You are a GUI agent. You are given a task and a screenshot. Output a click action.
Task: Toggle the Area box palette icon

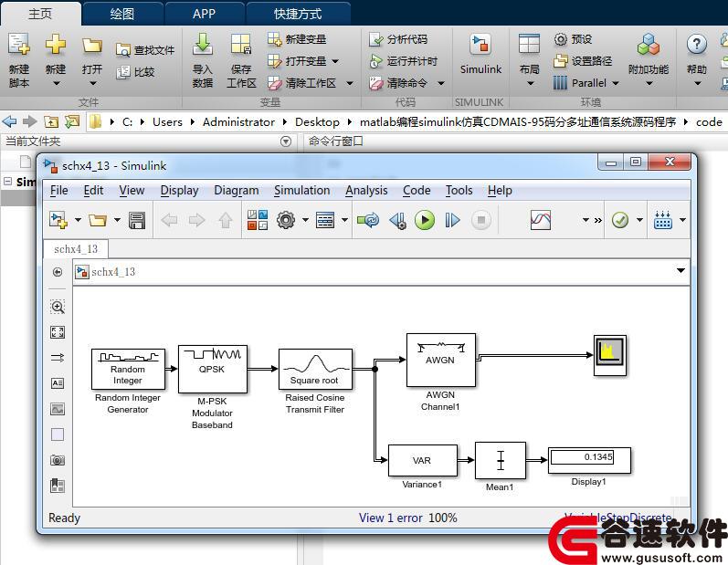(58, 434)
